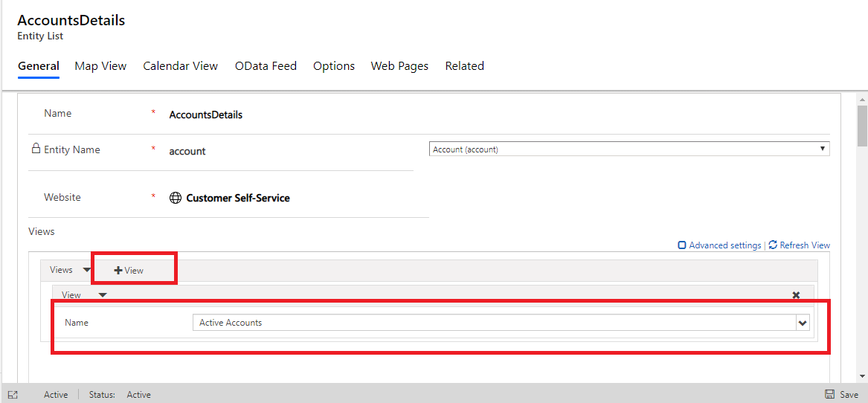Viewport: 868px width, 403px height.
Task: Click the vertical scrollbar thumb on the right
Action: pos(862,126)
